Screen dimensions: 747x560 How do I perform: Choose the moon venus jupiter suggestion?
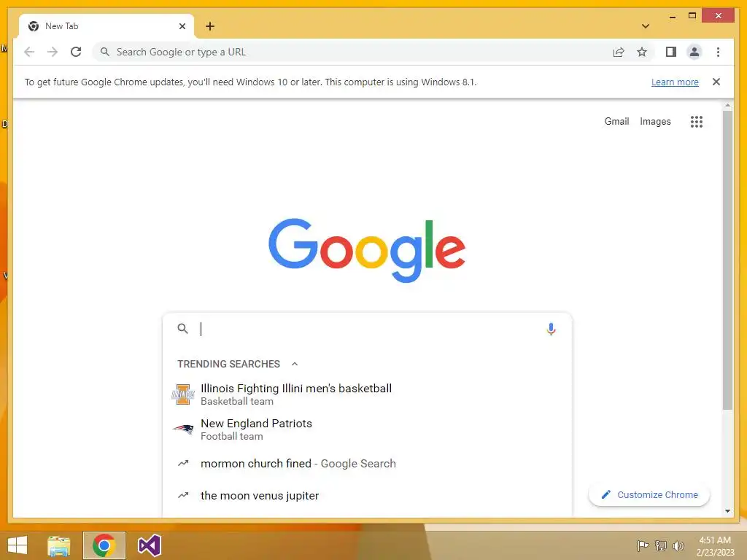pos(367,495)
